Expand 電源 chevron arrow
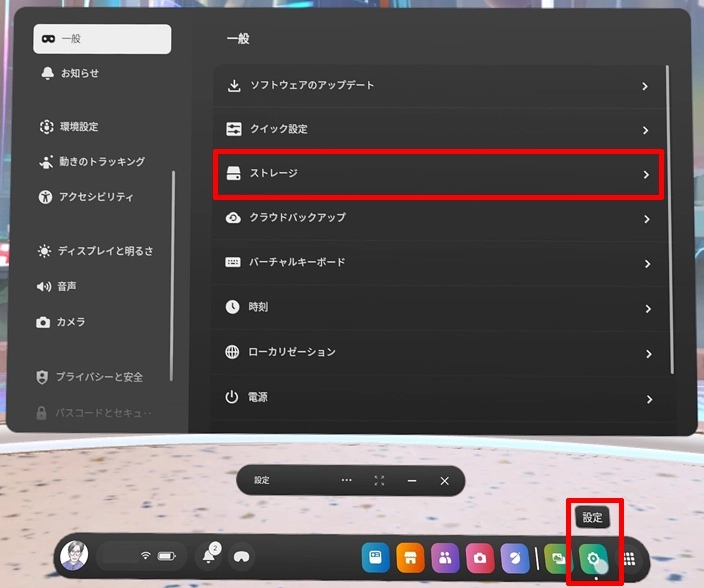Screen dimensions: 704x588 click(649, 399)
